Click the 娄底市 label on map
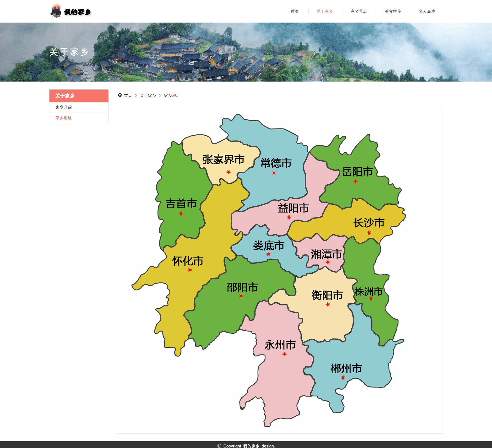This screenshot has width=492, height=448. 269,245
